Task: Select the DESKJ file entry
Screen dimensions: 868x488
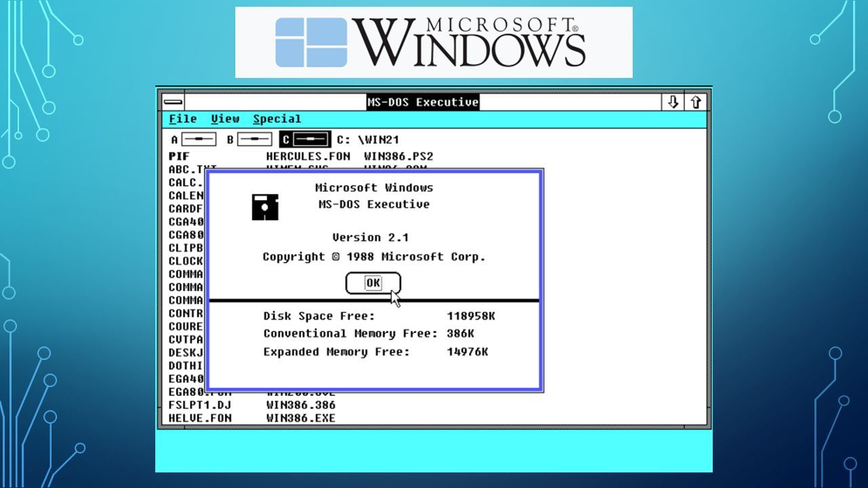Action: pyautogui.click(x=186, y=352)
